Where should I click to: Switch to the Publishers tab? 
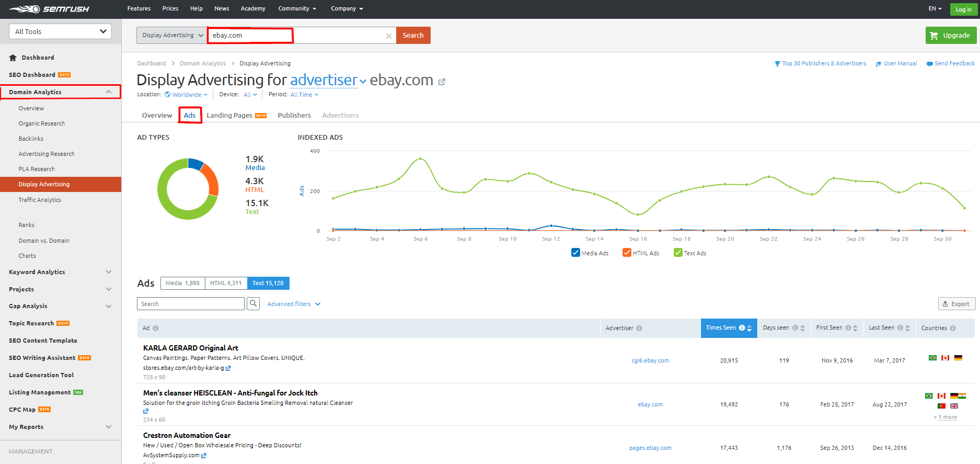[294, 115]
